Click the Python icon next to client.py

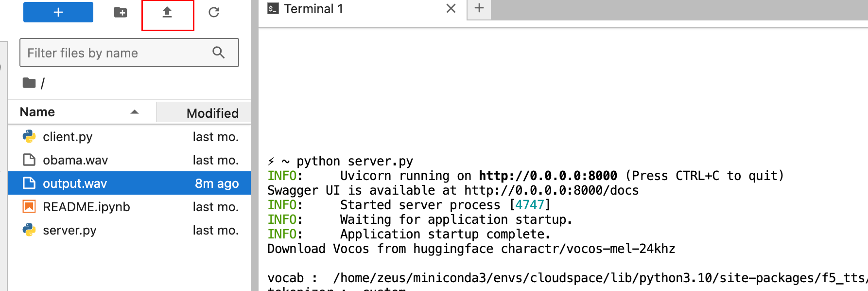29,137
